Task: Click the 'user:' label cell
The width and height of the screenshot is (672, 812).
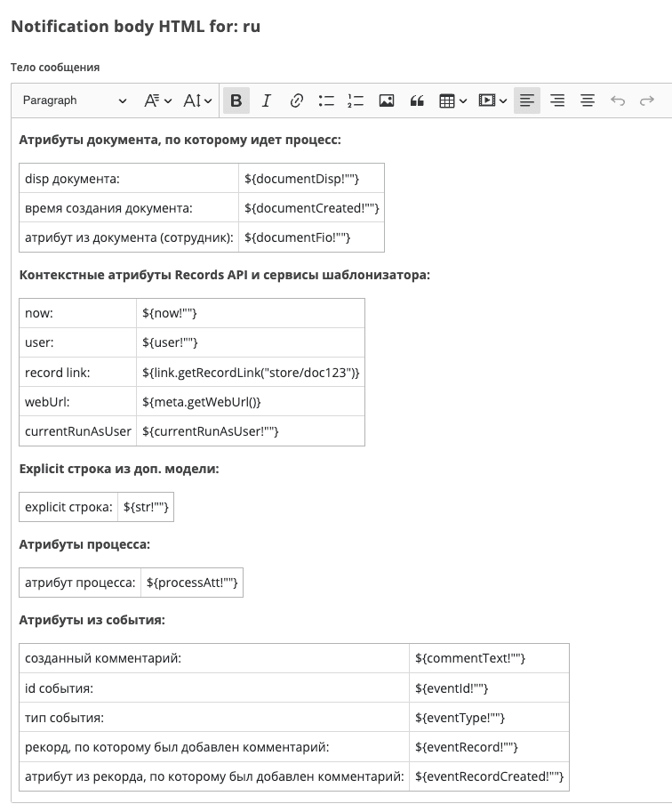Action: click(x=77, y=342)
